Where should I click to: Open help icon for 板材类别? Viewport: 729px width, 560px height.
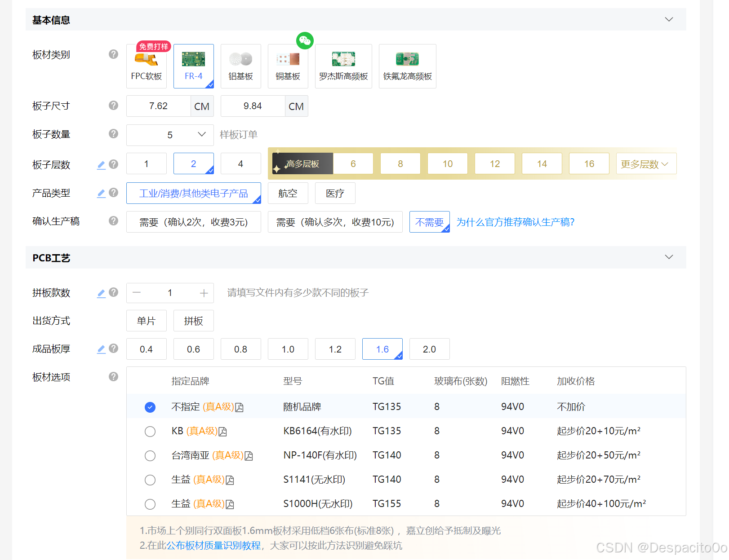click(x=114, y=54)
